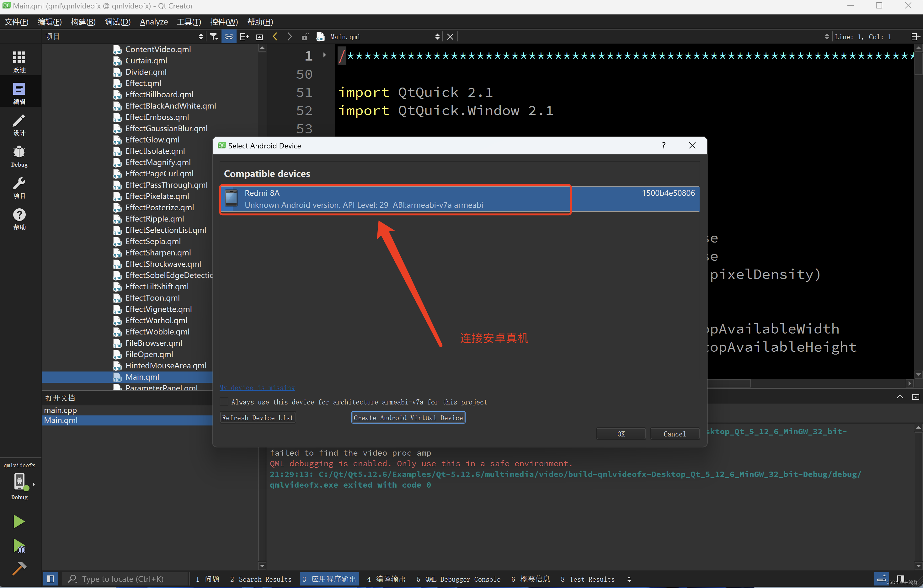Select FileBrowser.qml in project tree
The image size is (923, 588).
(x=154, y=343)
